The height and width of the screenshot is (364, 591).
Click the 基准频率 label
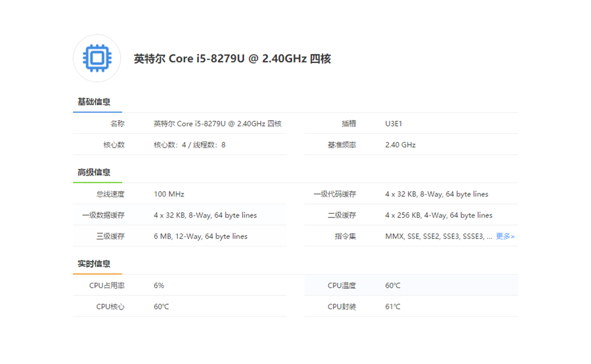click(342, 145)
